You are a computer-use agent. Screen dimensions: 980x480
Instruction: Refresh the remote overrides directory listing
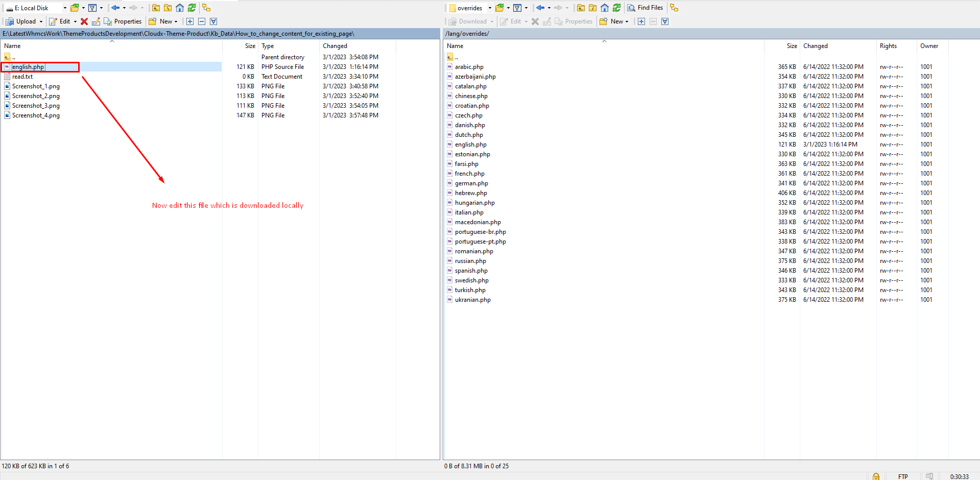pyautogui.click(x=616, y=8)
